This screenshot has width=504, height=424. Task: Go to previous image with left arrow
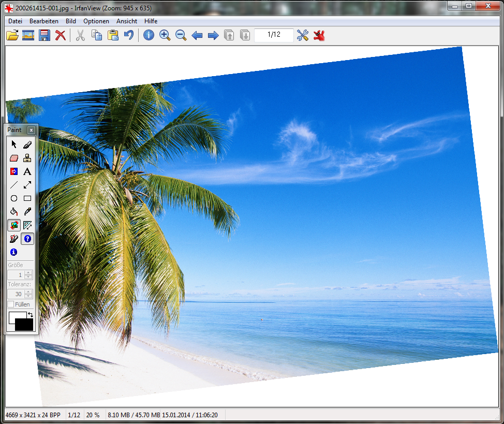(197, 35)
